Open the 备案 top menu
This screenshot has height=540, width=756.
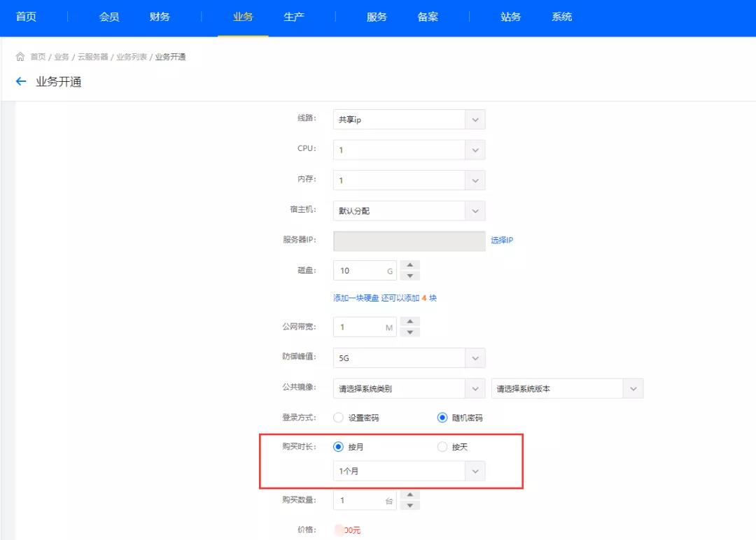[427, 17]
